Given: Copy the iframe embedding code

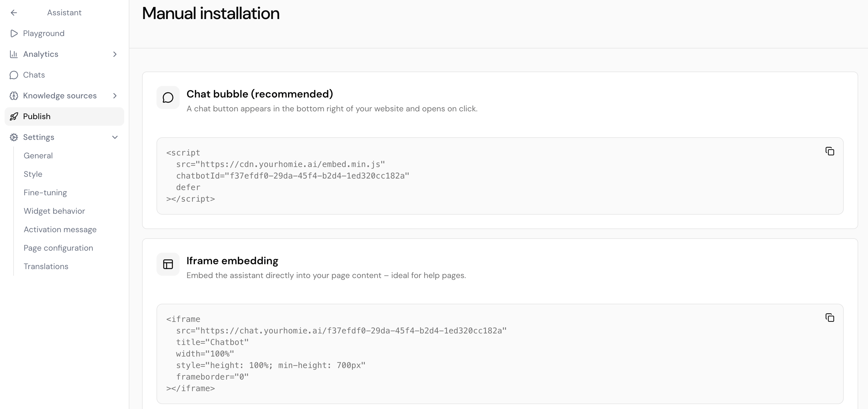Looking at the screenshot, I should 830,318.
